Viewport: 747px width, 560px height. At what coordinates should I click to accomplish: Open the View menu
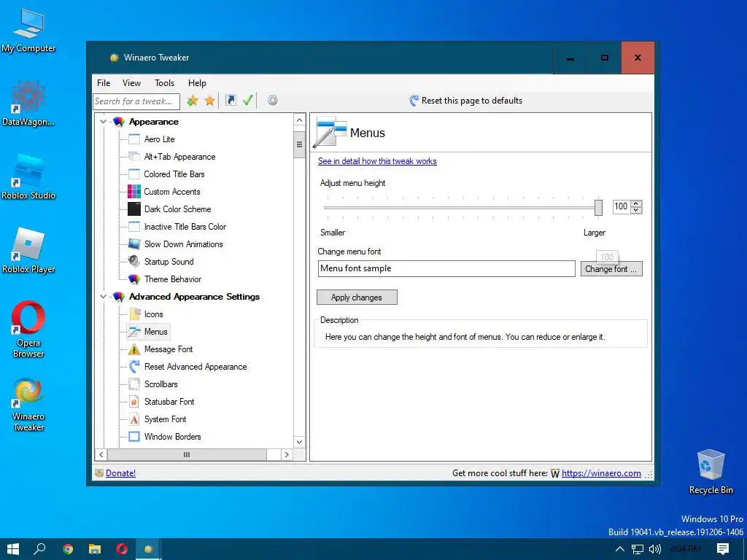[131, 83]
